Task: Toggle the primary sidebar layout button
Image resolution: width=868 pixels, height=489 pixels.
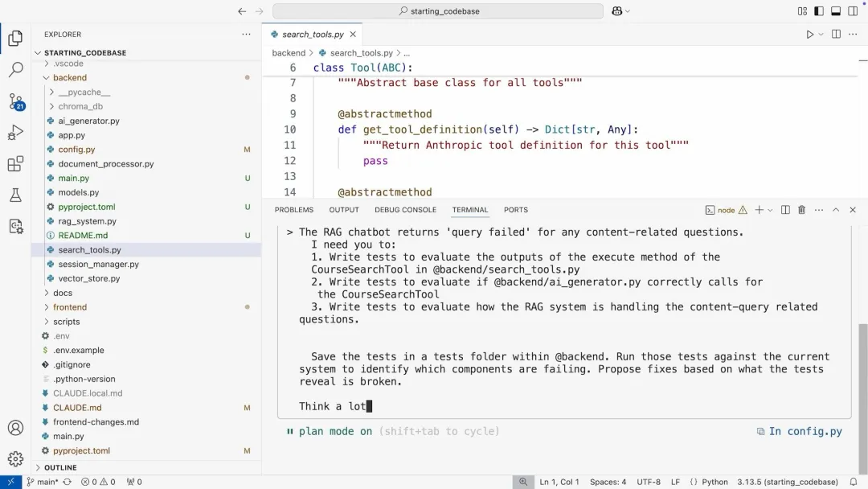Action: tap(819, 11)
